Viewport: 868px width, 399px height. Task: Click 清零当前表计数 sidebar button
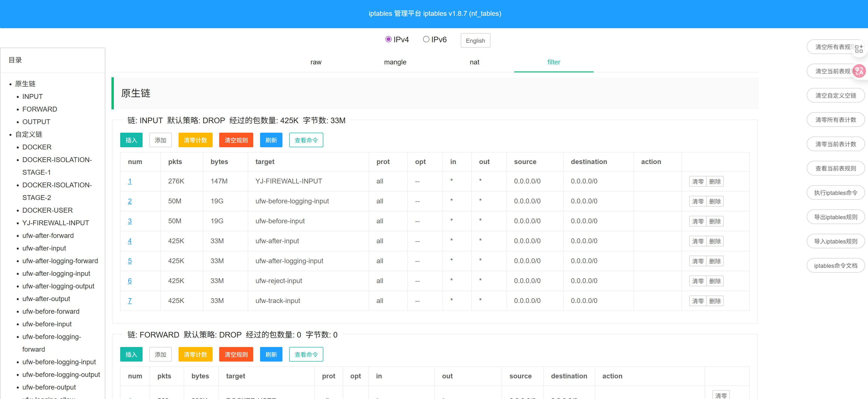click(835, 144)
